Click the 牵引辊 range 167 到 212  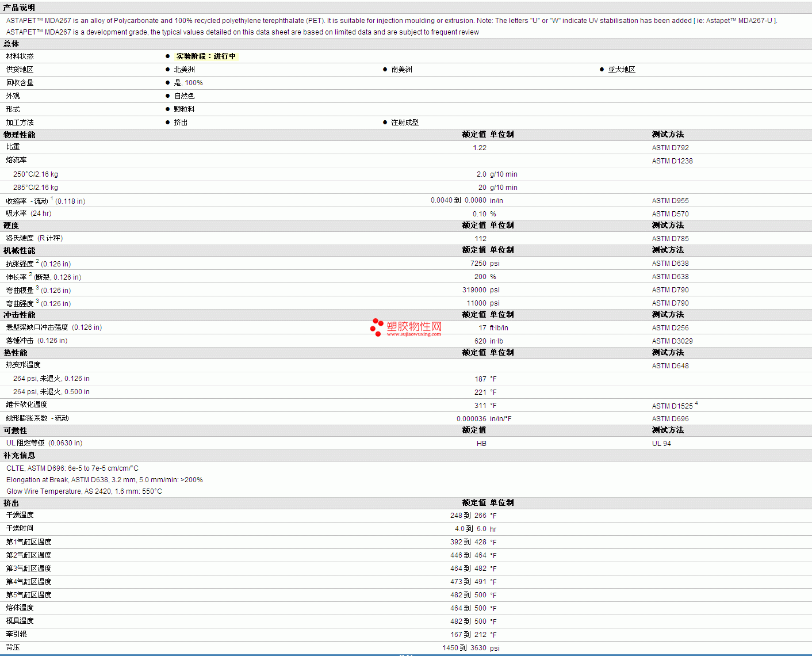pos(468,635)
